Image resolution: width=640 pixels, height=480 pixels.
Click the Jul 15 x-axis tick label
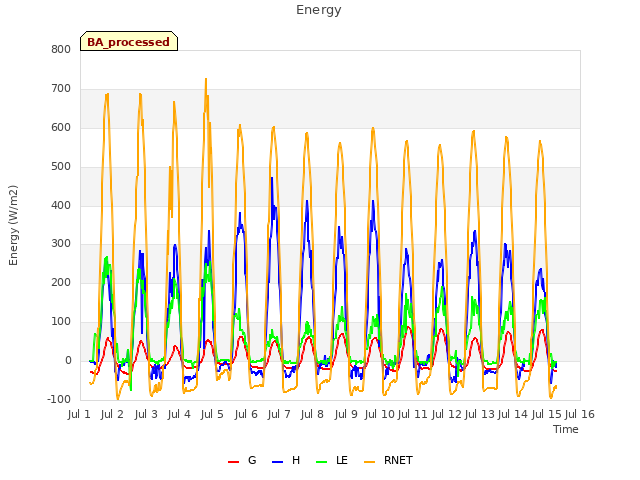pos(546,414)
